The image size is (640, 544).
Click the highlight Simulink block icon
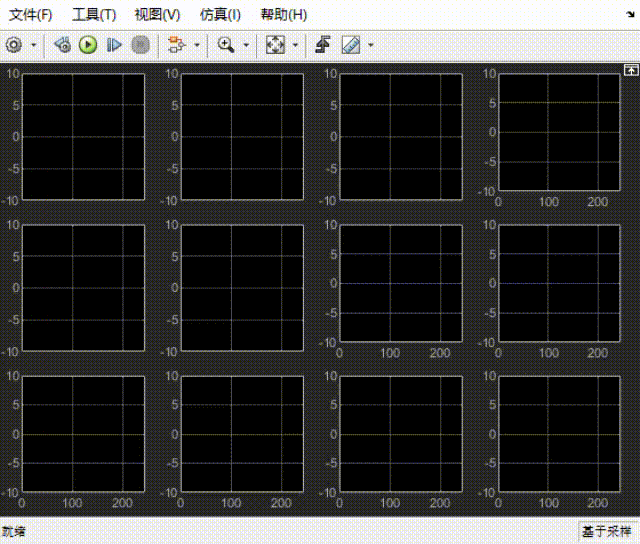coord(177,45)
